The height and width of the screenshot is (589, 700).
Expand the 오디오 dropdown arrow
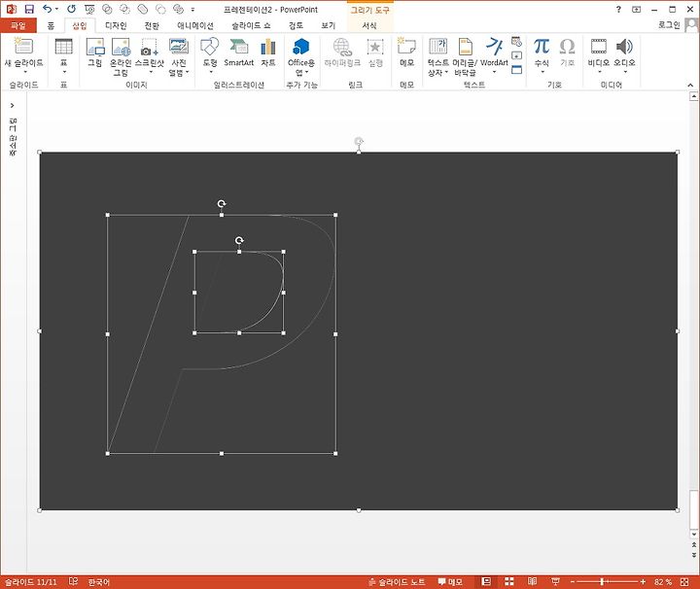click(625, 72)
